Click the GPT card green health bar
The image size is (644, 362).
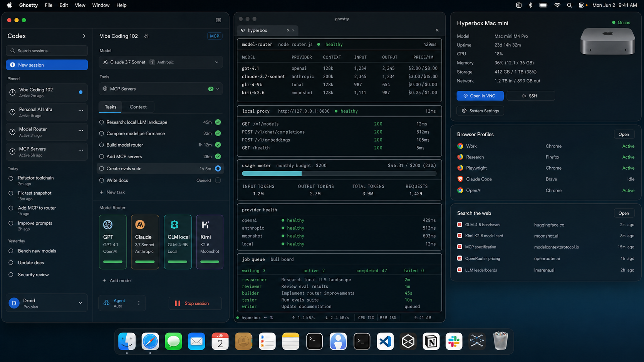click(x=113, y=262)
